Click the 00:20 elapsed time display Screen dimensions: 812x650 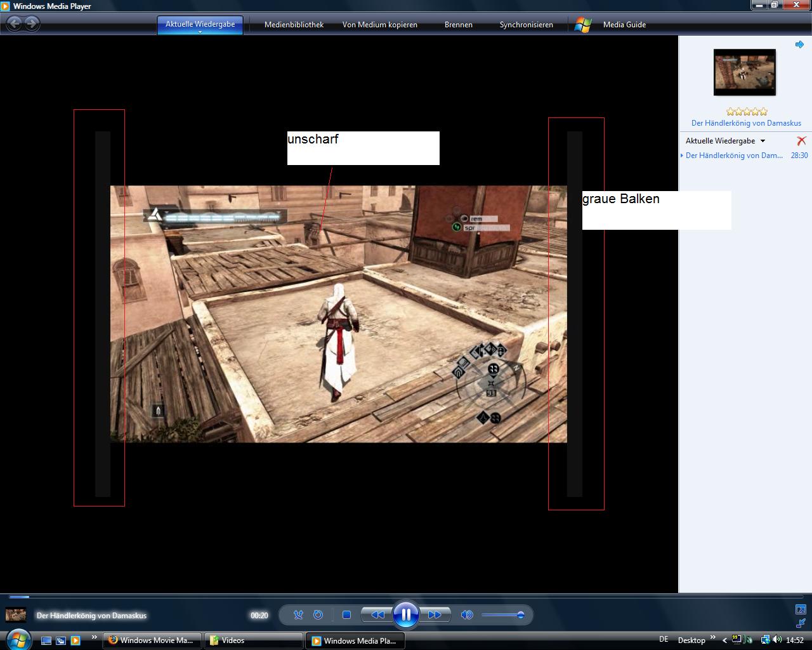tap(259, 615)
